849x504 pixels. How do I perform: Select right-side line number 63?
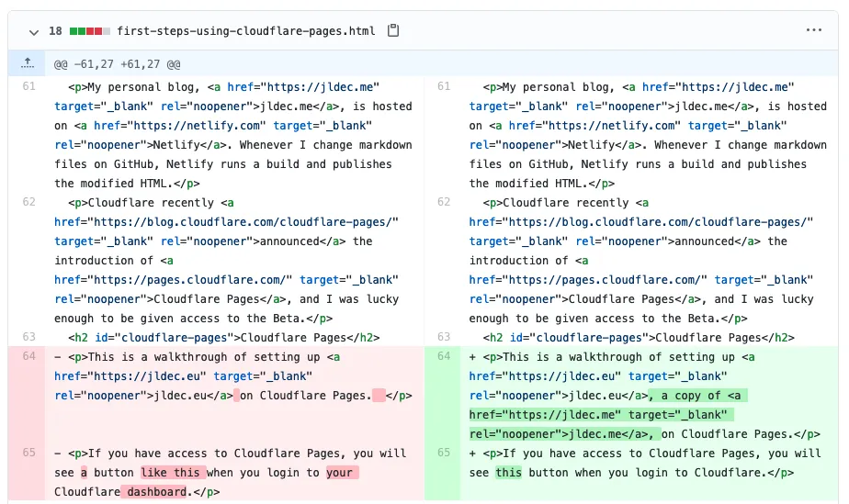click(444, 337)
